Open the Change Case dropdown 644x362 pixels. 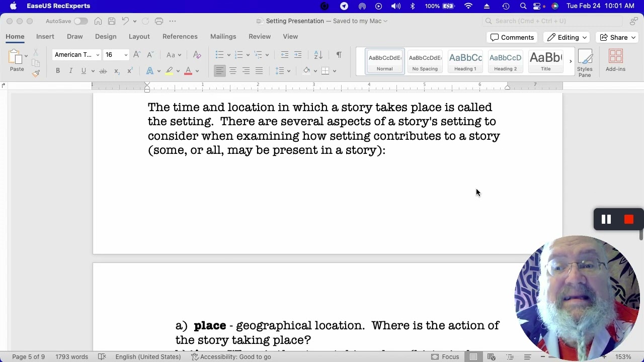[x=174, y=55]
